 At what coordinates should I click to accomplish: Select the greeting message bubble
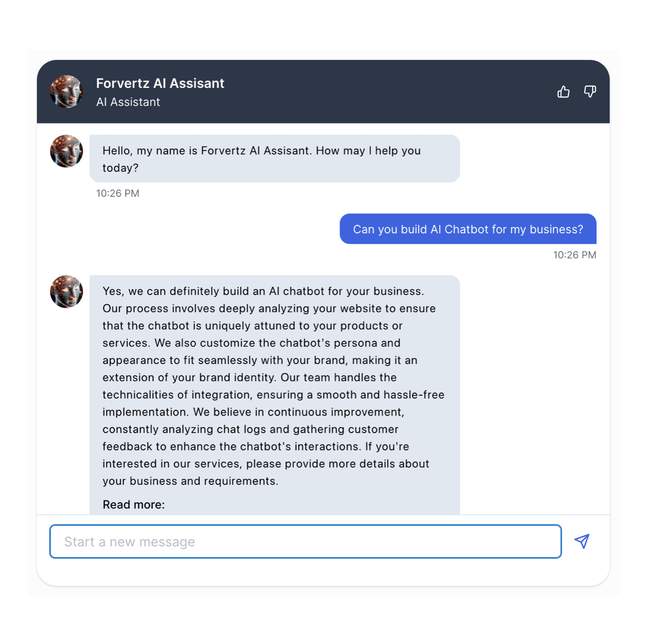(275, 159)
